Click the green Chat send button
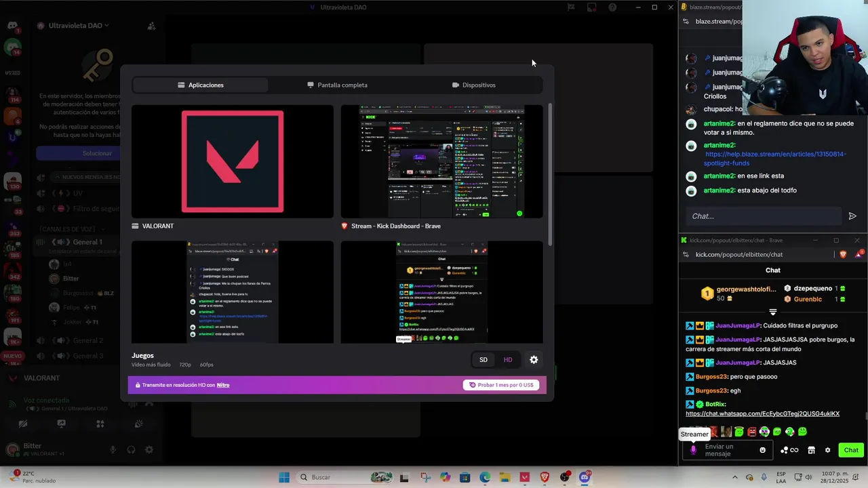Viewport: 868px width, 488px height. [x=851, y=450]
